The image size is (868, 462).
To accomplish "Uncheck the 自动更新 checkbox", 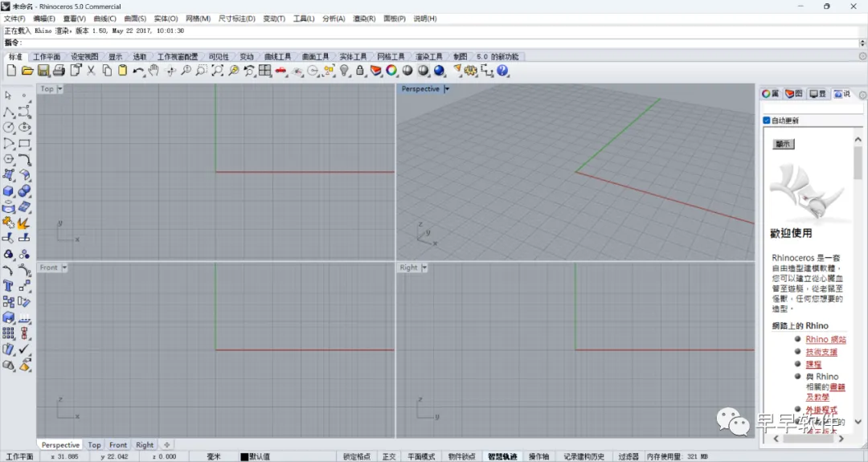I will pyautogui.click(x=767, y=120).
